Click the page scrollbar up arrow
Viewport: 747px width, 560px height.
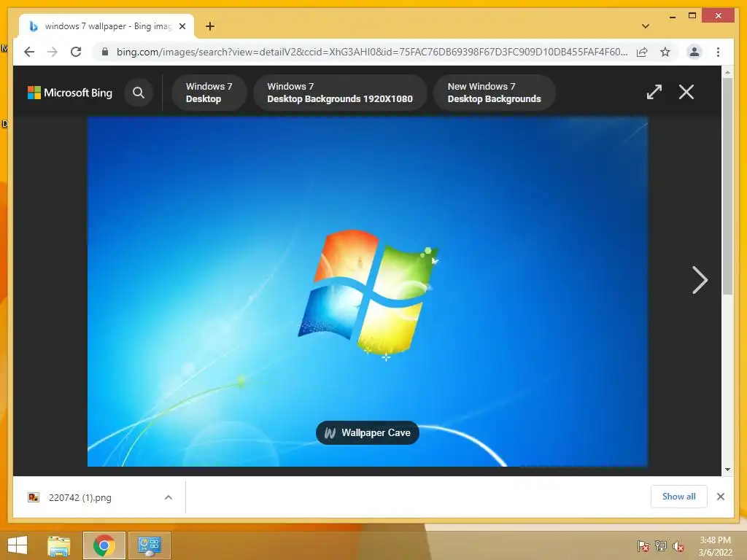tap(727, 72)
